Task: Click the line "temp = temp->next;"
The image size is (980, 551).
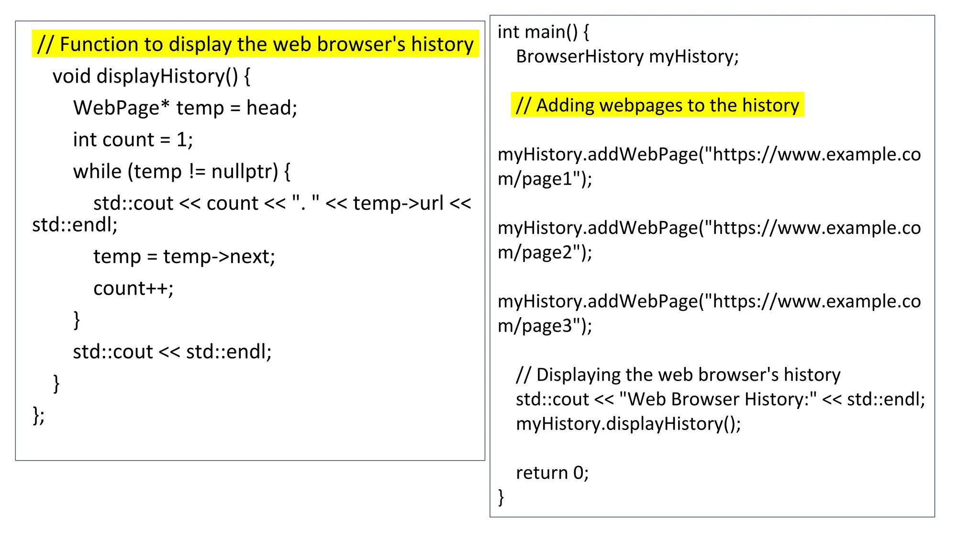Action: click(x=184, y=257)
